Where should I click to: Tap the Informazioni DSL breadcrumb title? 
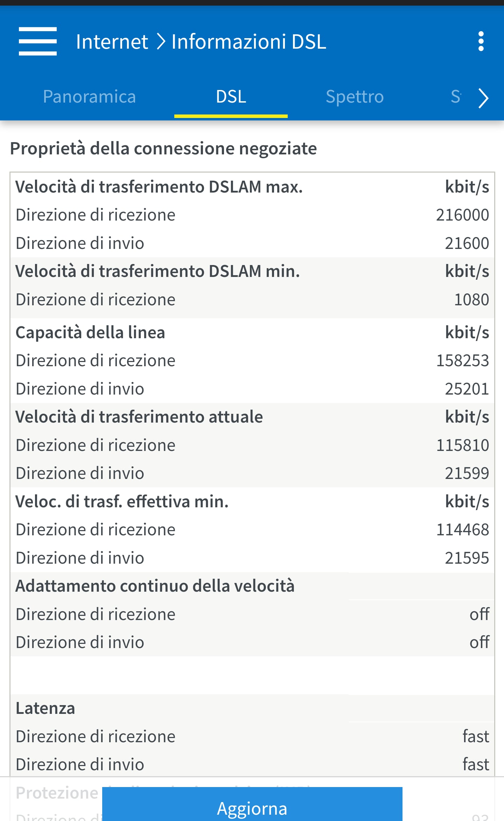(248, 42)
